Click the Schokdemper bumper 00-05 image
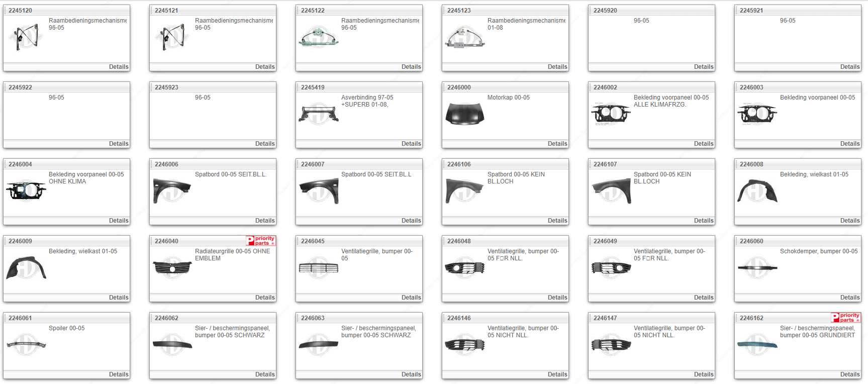The height and width of the screenshot is (384, 868). 757,268
